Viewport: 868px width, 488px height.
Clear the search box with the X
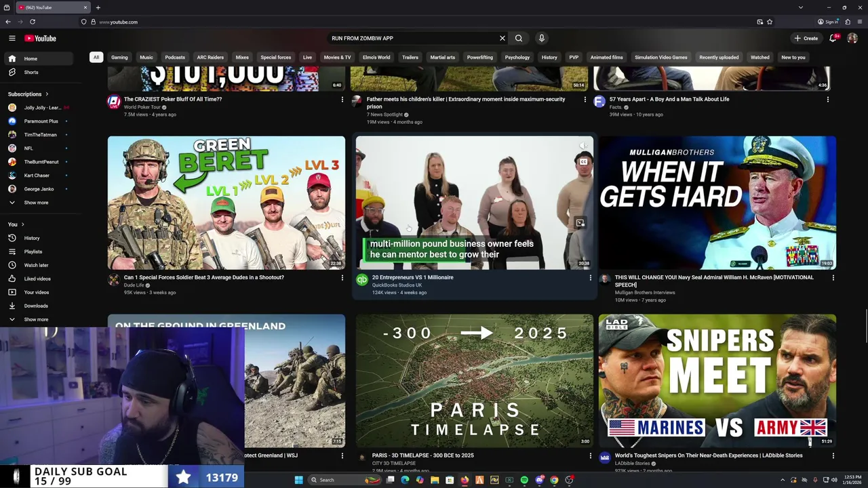pos(502,39)
